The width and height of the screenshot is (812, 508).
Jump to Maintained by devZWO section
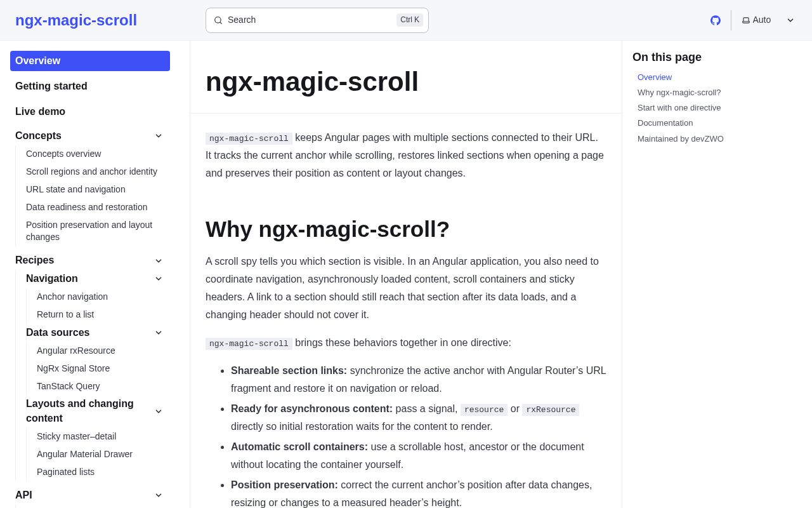click(x=680, y=139)
